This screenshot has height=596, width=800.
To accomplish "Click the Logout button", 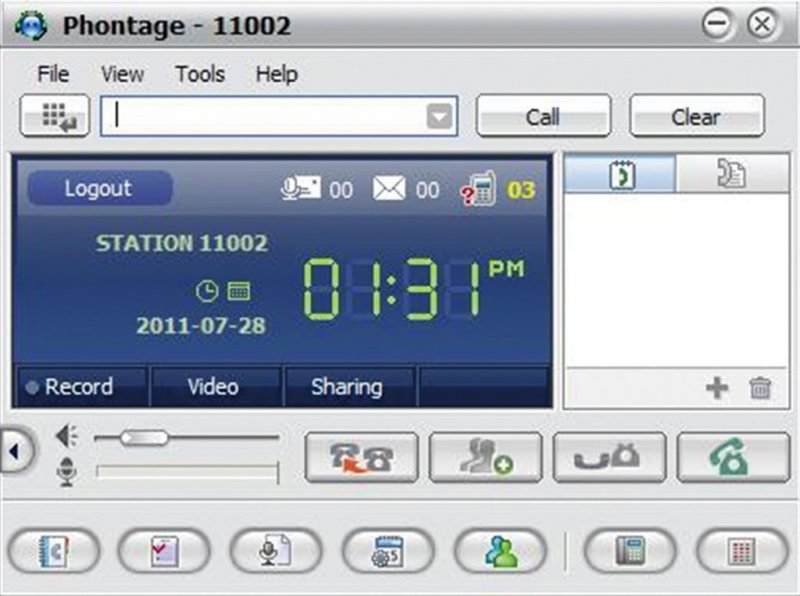I will pyautogui.click(x=99, y=188).
